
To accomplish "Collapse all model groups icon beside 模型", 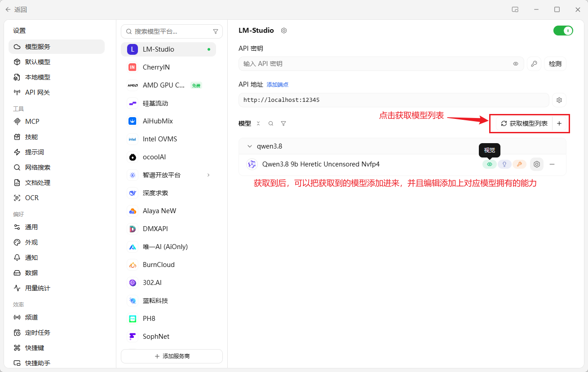I will [x=258, y=123].
